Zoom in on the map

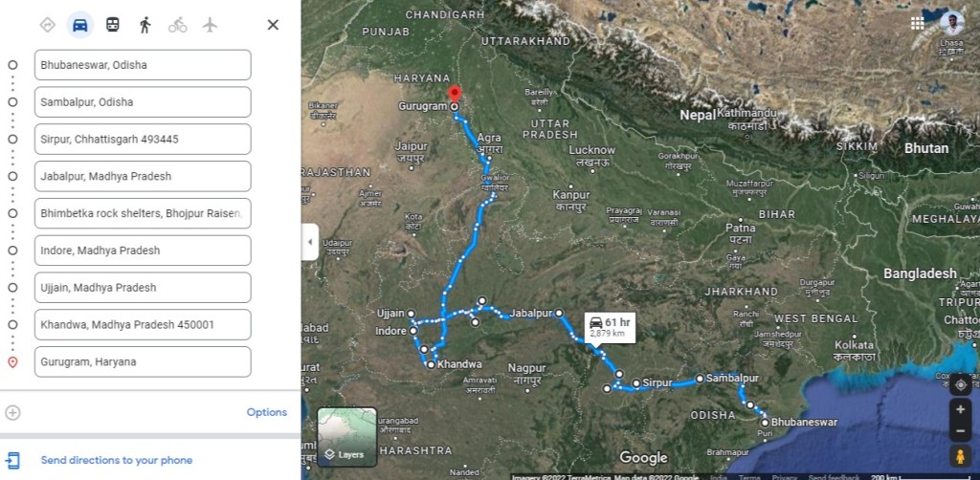pyautogui.click(x=961, y=409)
